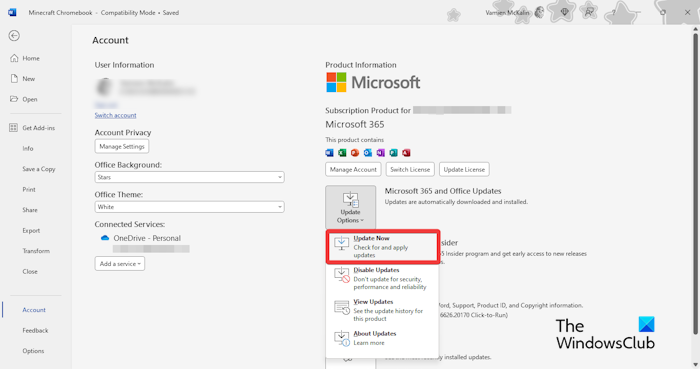This screenshot has width=700, height=369.
Task: Click the Home house icon in sidebar
Action: pyautogui.click(x=14, y=58)
